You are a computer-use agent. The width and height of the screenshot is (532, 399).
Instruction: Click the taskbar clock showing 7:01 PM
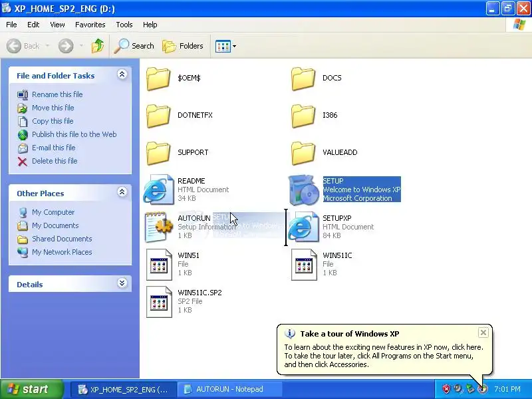pyautogui.click(x=507, y=389)
